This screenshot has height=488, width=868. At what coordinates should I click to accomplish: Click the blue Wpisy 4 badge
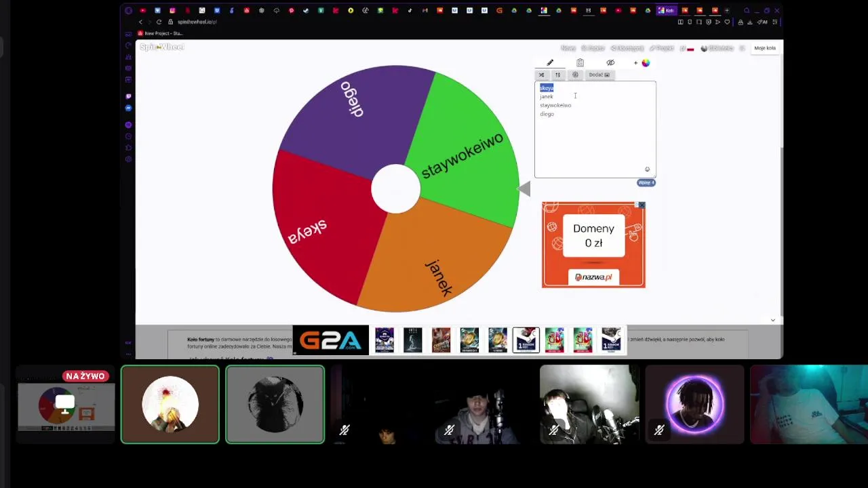(646, 182)
